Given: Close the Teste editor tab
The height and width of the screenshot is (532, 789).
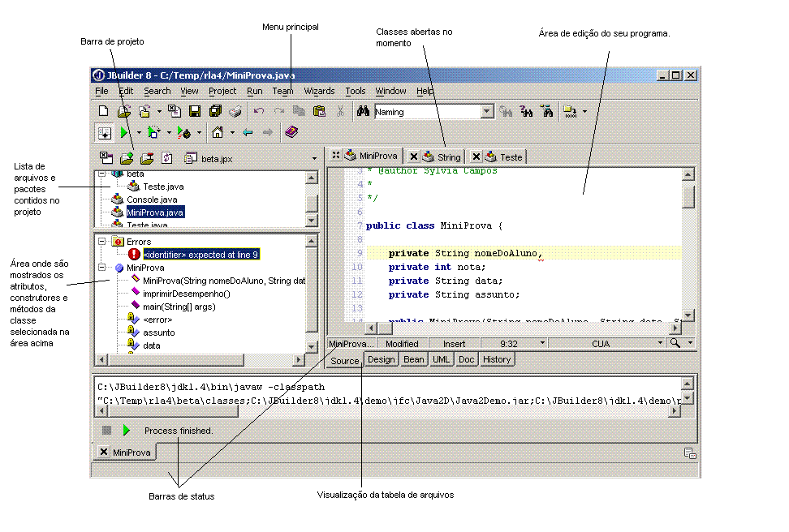Looking at the screenshot, I should pos(476,157).
